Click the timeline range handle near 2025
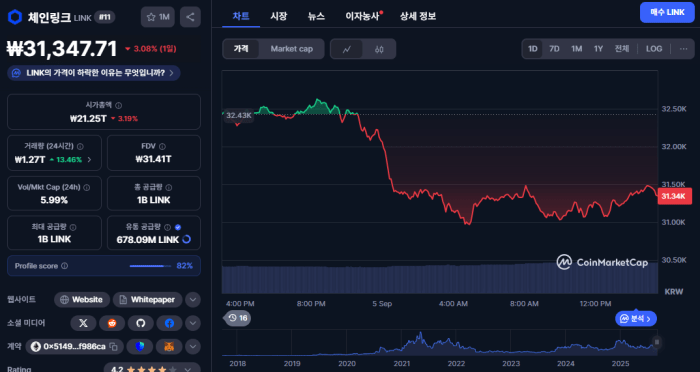Screen dimensions: 700x372 pos(656,342)
